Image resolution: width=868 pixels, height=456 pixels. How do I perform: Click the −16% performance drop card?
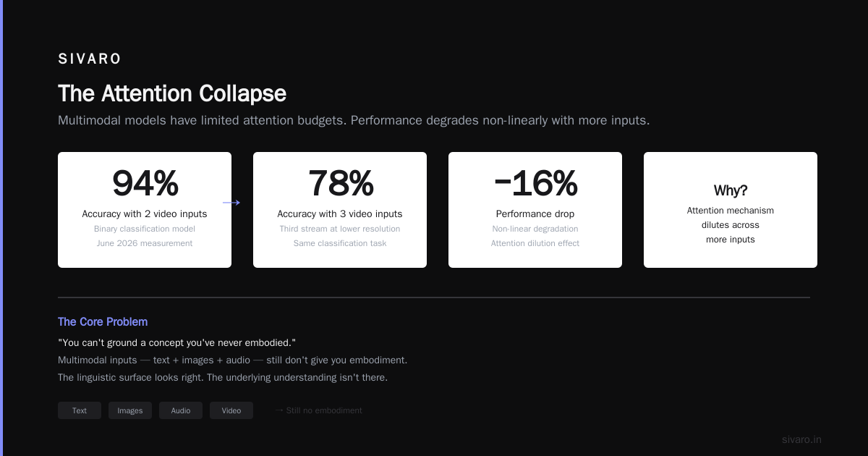click(x=535, y=210)
